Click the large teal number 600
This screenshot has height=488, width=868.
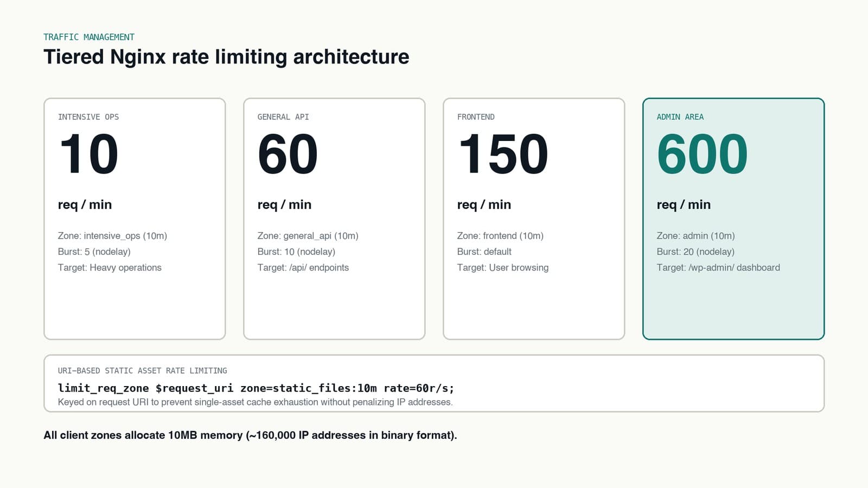point(702,155)
